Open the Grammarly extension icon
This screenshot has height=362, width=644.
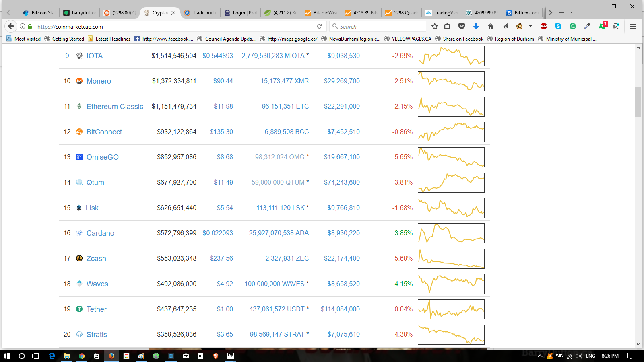point(573,27)
